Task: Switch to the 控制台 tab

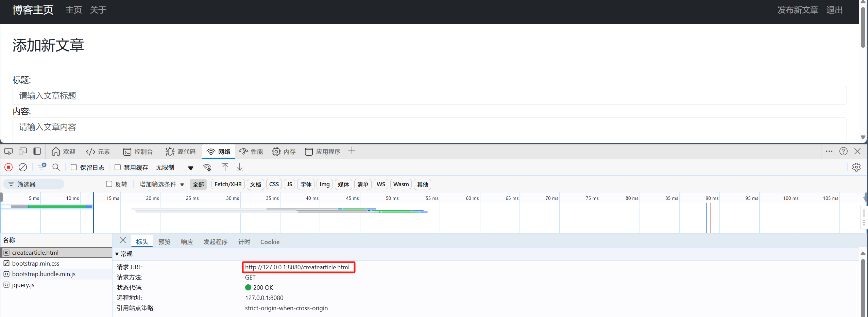Action: [138, 152]
